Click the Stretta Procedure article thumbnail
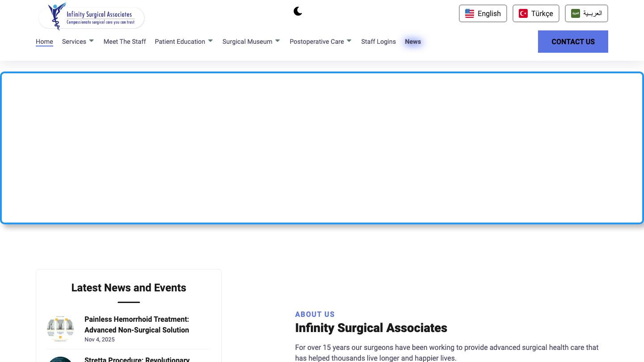The height and width of the screenshot is (362, 644). pyautogui.click(x=60, y=359)
